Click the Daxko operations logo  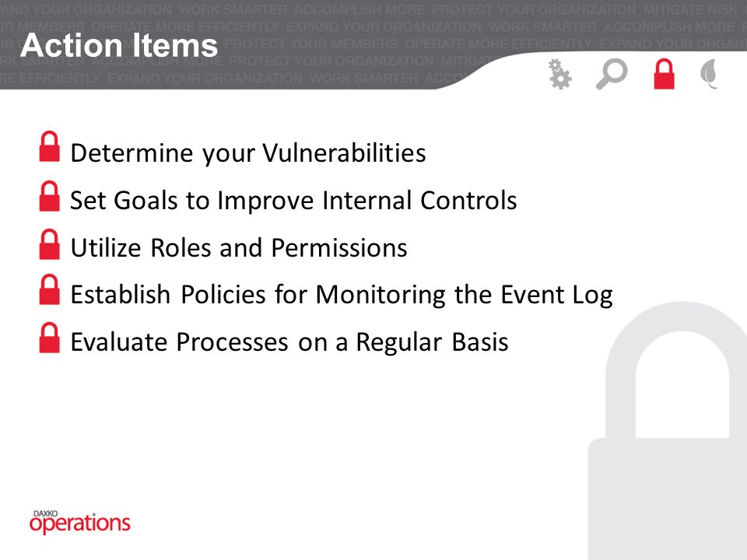point(79,522)
